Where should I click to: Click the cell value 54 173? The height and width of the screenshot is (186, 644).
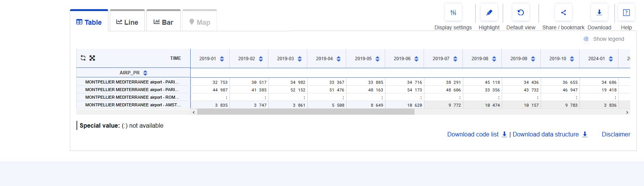414,90
